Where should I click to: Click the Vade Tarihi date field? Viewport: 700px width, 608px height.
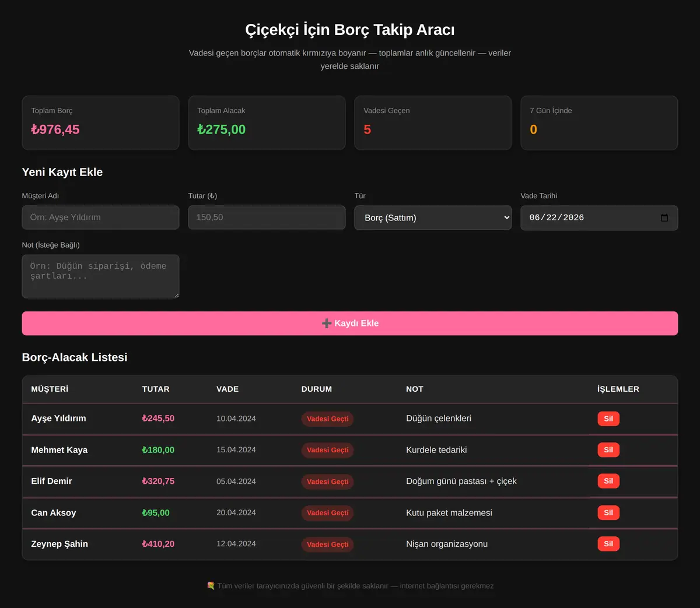tap(599, 217)
